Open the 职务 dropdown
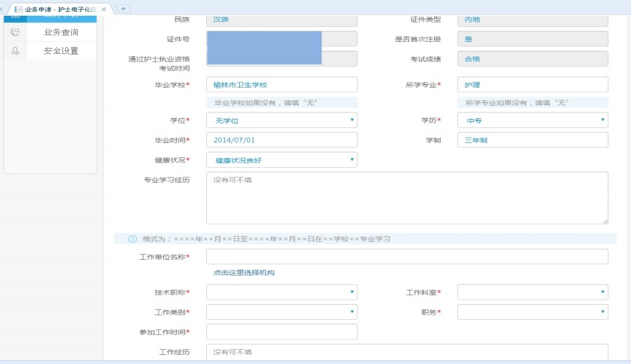The width and height of the screenshot is (631, 364). [532, 312]
